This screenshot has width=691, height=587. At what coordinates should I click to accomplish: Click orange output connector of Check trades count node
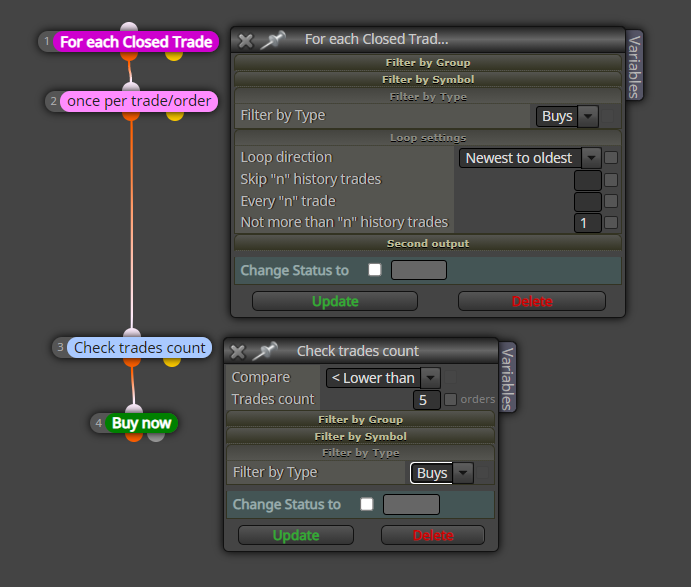click(132, 362)
